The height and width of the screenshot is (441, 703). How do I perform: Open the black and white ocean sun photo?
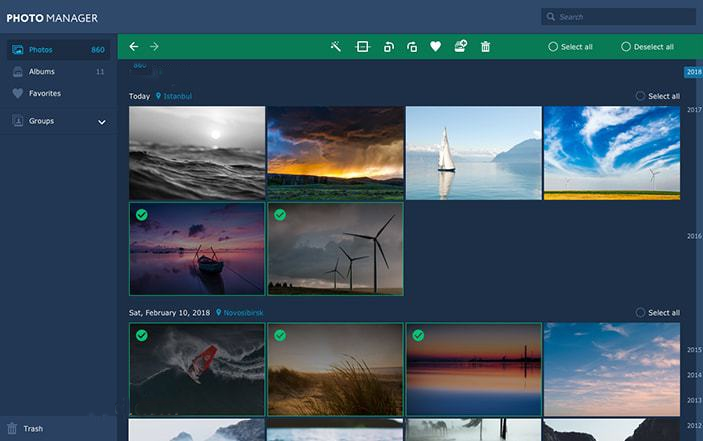197,153
